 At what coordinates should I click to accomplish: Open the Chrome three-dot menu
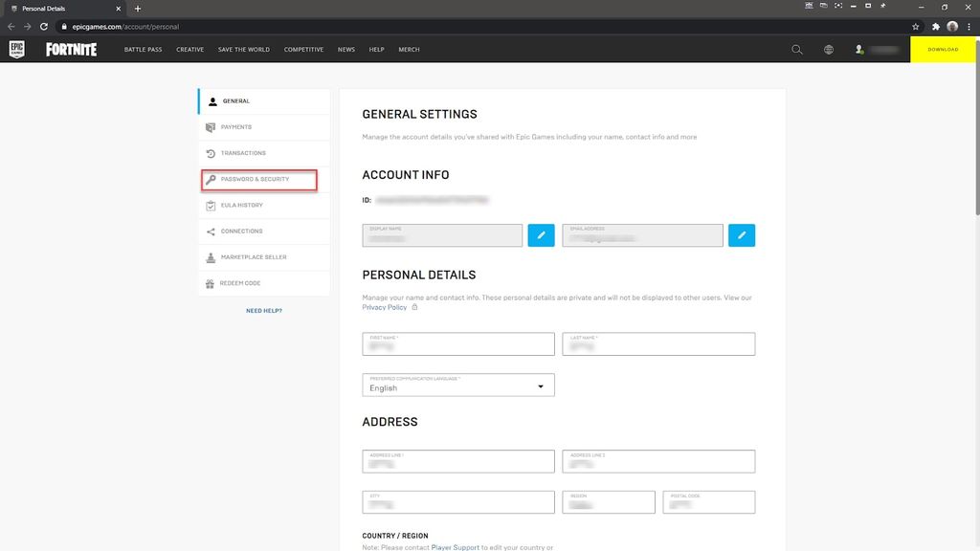coord(969,27)
